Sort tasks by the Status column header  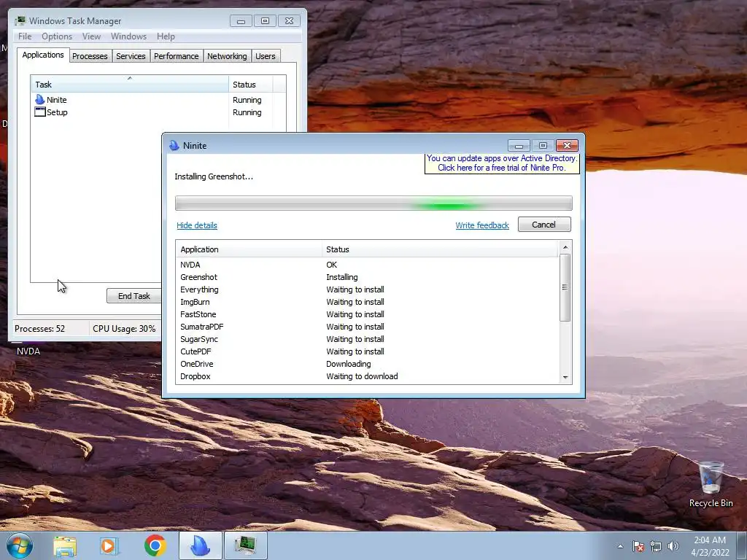click(251, 85)
